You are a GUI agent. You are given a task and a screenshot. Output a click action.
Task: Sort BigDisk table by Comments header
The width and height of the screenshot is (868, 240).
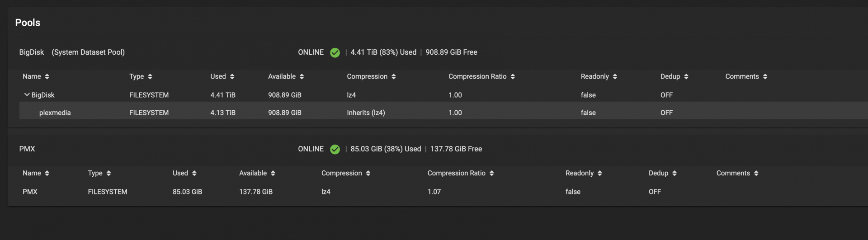[x=742, y=76]
